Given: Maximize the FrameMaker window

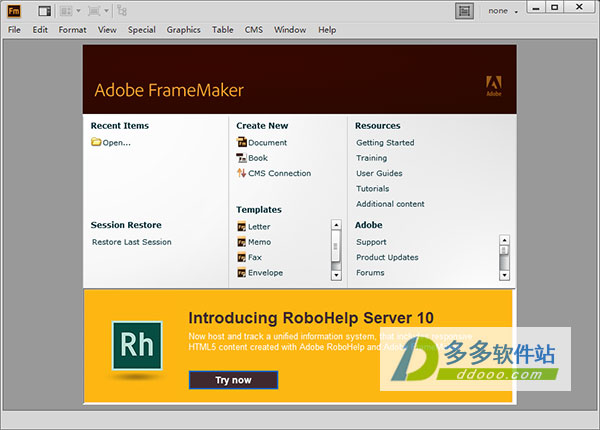Looking at the screenshot, I should pyautogui.click(x=554, y=7).
